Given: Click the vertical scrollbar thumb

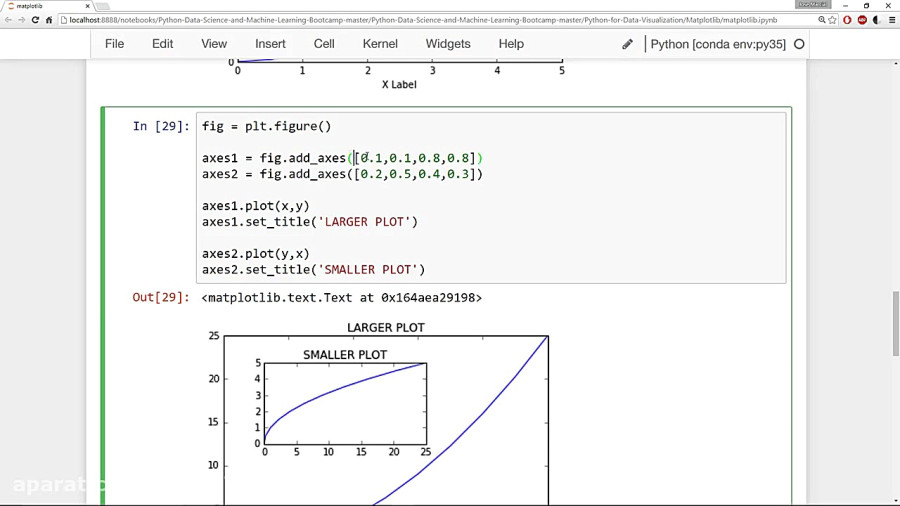Looking at the screenshot, I should pos(895,324).
